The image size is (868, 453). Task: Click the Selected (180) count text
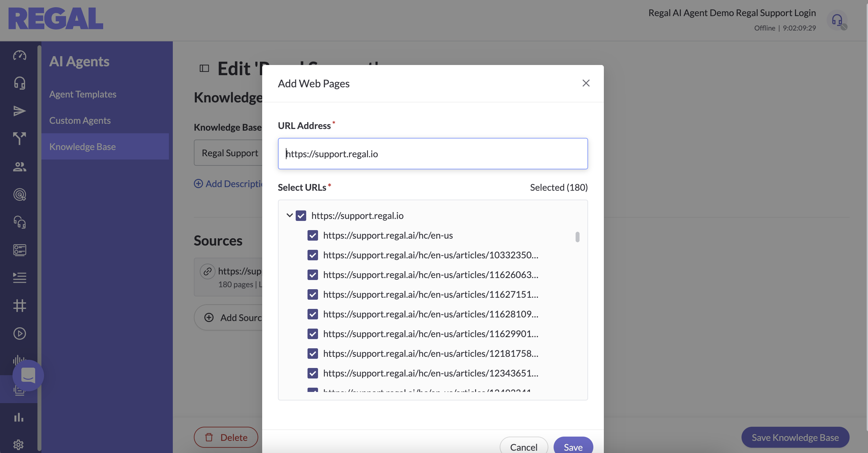[559, 187]
